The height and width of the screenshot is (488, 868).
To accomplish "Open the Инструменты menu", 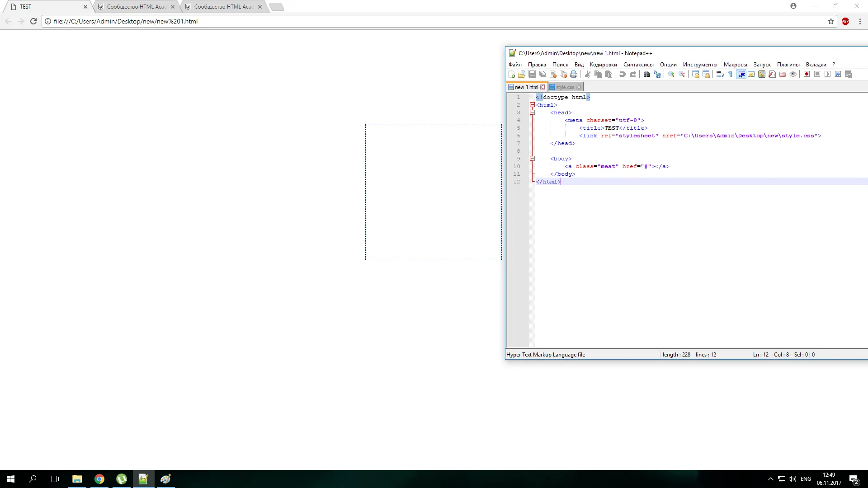I will (700, 65).
